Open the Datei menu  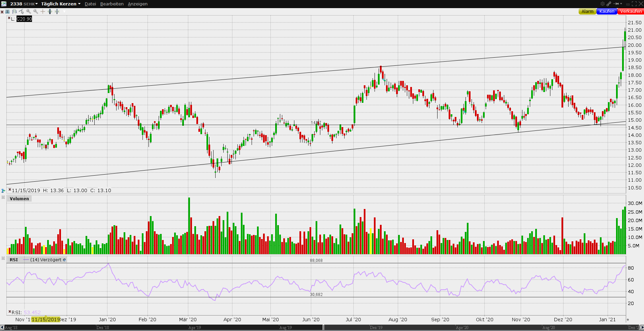[x=90, y=4]
